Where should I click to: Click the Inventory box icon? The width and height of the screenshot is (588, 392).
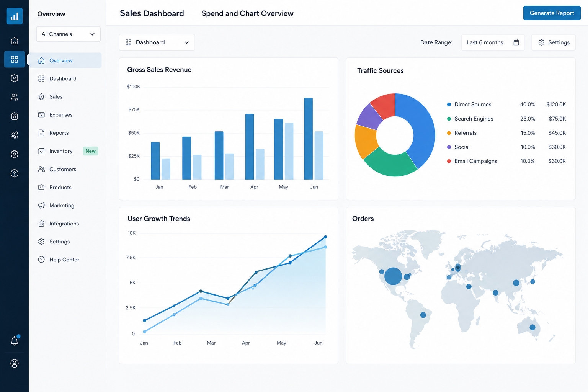point(41,151)
